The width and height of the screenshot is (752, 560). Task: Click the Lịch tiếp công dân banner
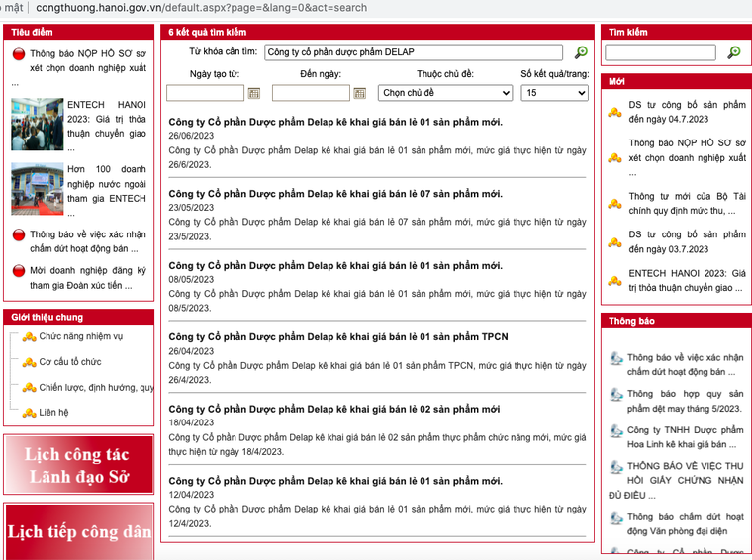pos(79,531)
